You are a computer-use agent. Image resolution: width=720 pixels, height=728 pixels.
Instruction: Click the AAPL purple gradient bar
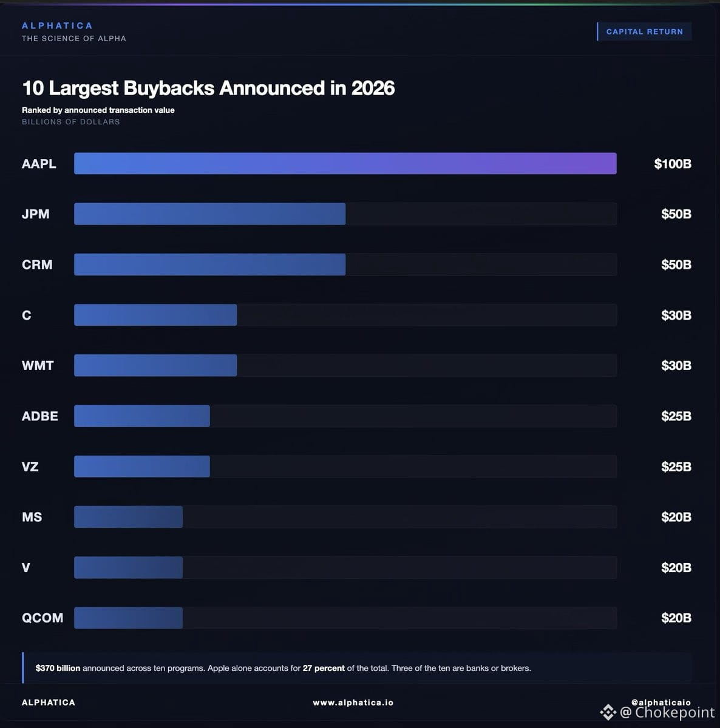click(x=345, y=164)
